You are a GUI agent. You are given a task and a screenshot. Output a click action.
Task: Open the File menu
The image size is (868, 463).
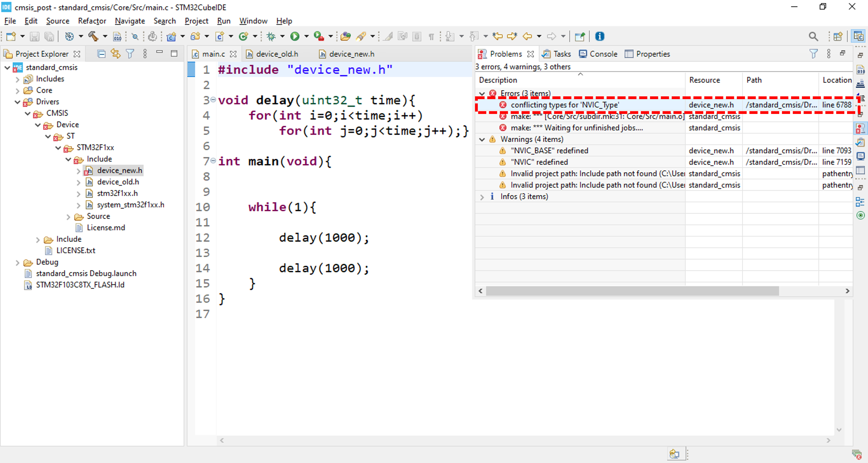tap(10, 21)
